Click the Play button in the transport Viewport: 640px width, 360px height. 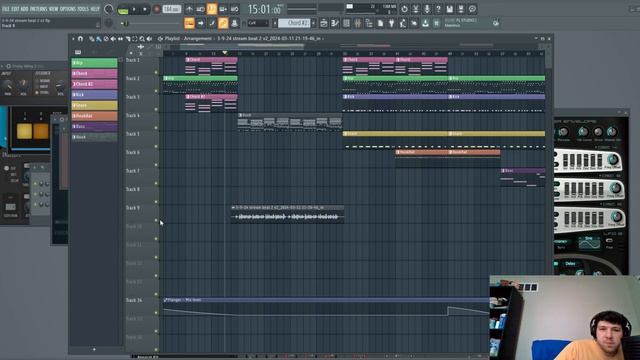(134, 9)
